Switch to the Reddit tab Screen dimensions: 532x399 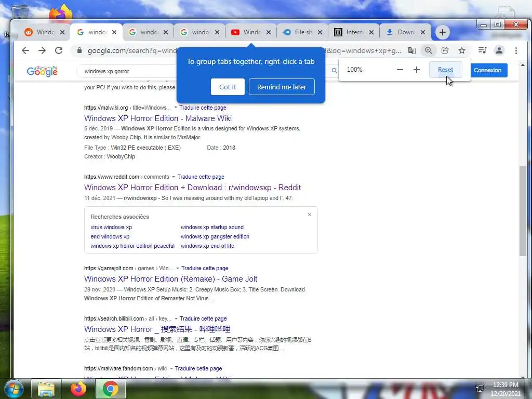pyautogui.click(x=41, y=32)
